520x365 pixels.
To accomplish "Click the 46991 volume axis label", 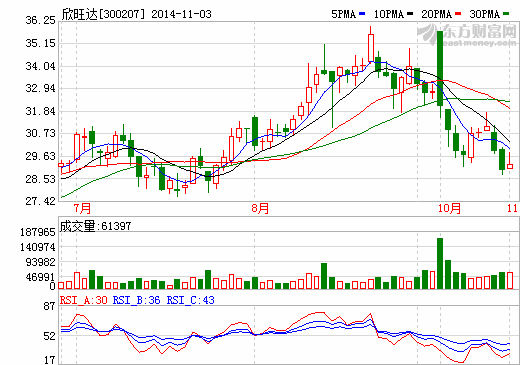I will [x=40, y=277].
